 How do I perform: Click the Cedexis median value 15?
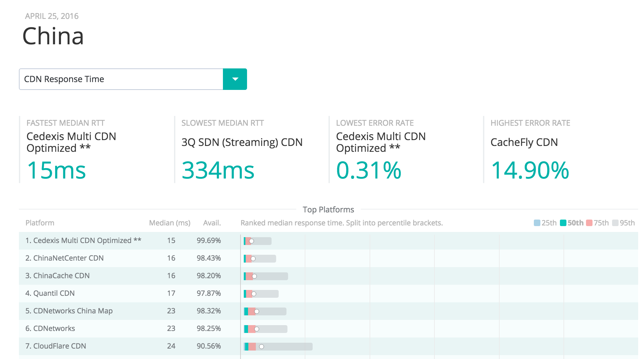click(171, 240)
